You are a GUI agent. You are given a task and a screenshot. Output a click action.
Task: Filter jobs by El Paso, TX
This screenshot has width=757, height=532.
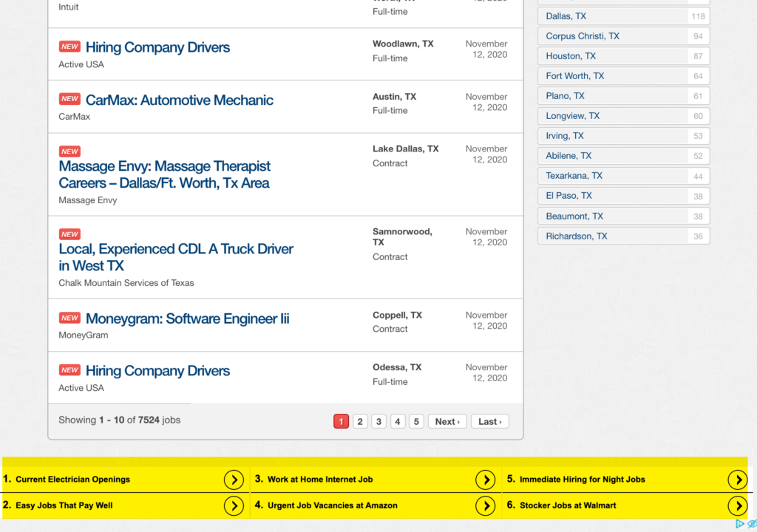pyautogui.click(x=623, y=196)
